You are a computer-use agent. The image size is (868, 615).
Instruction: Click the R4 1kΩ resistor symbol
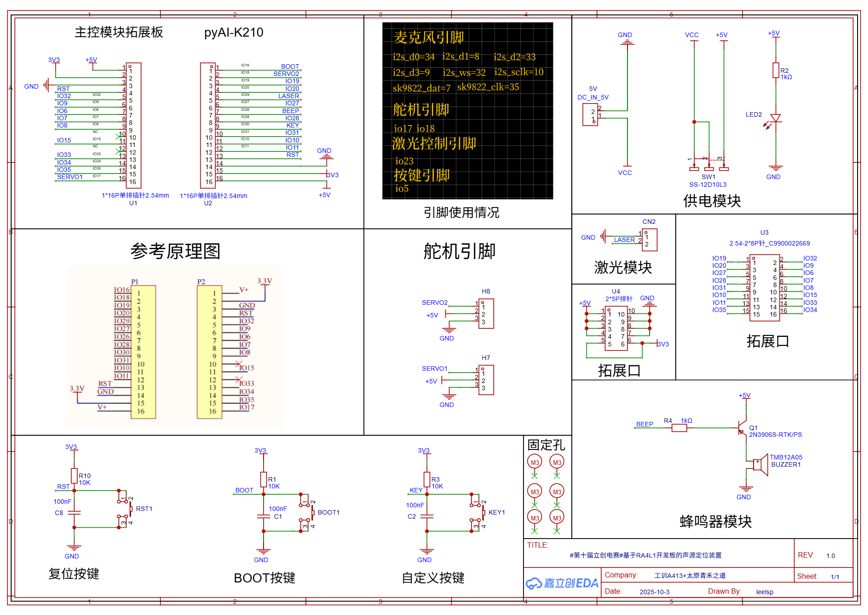(x=679, y=428)
